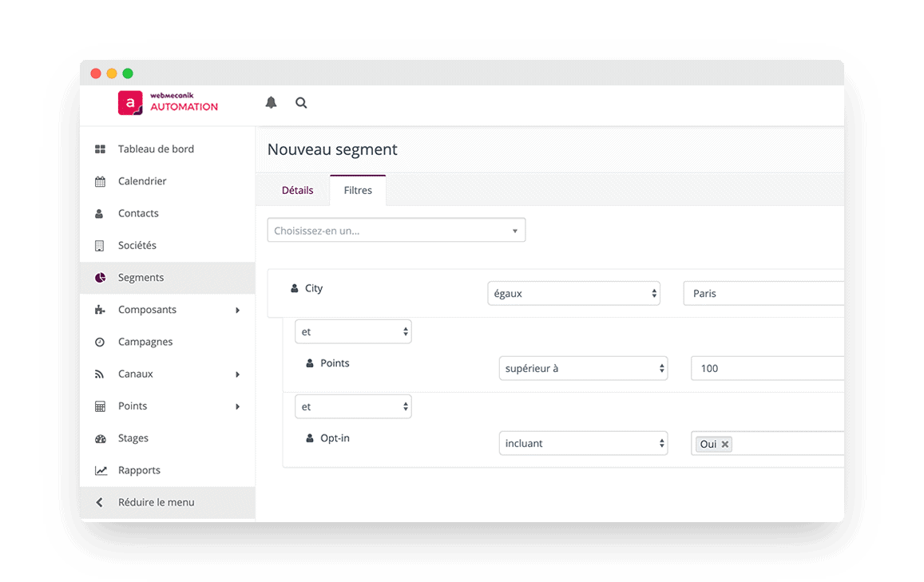Open the search magnifier icon
This screenshot has height=582, width=924.
pyautogui.click(x=301, y=102)
